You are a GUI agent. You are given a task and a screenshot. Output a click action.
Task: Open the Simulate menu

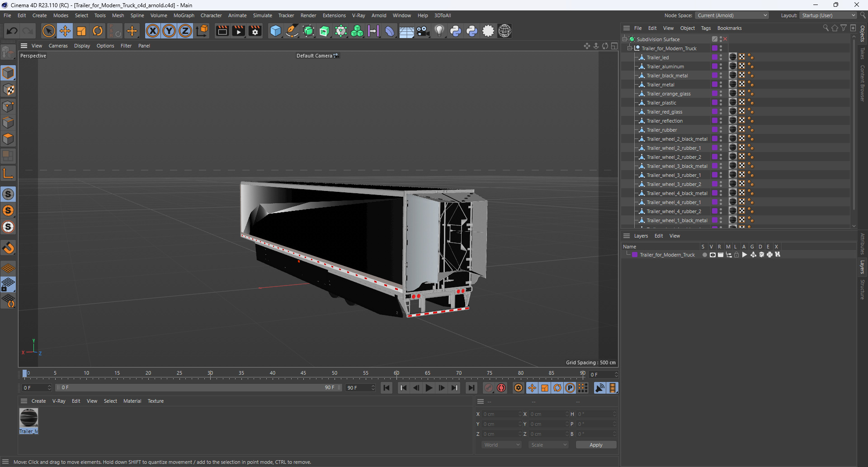[x=262, y=15]
